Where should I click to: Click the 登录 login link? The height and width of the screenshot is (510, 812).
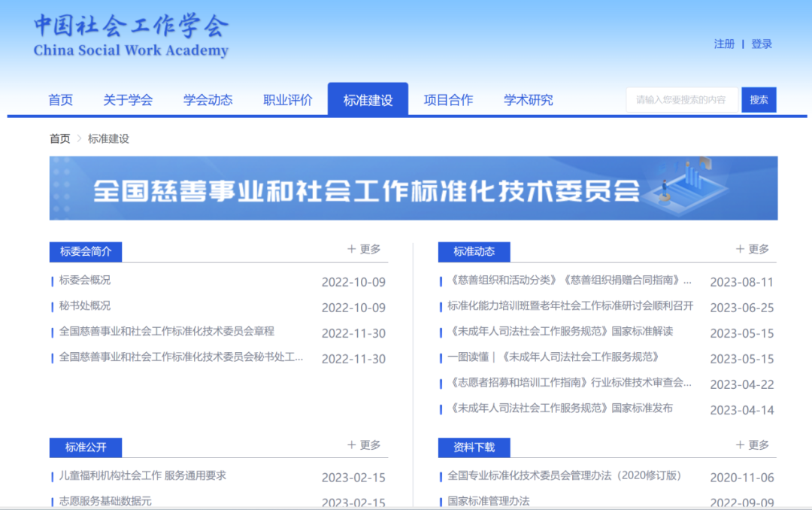coord(762,44)
